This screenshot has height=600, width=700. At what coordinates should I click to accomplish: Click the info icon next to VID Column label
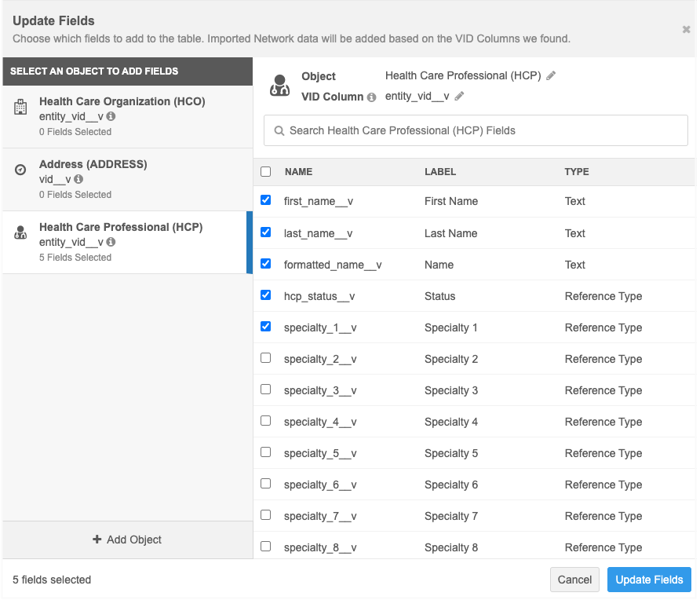click(x=371, y=97)
